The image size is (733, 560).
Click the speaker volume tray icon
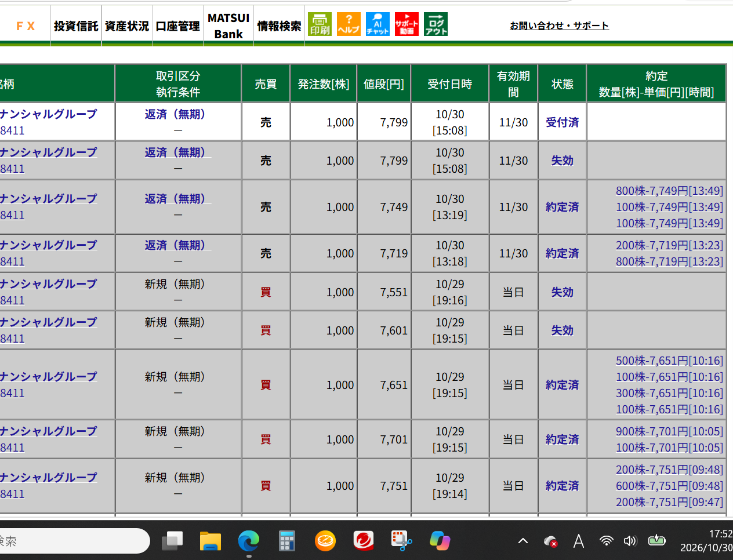[630, 541]
